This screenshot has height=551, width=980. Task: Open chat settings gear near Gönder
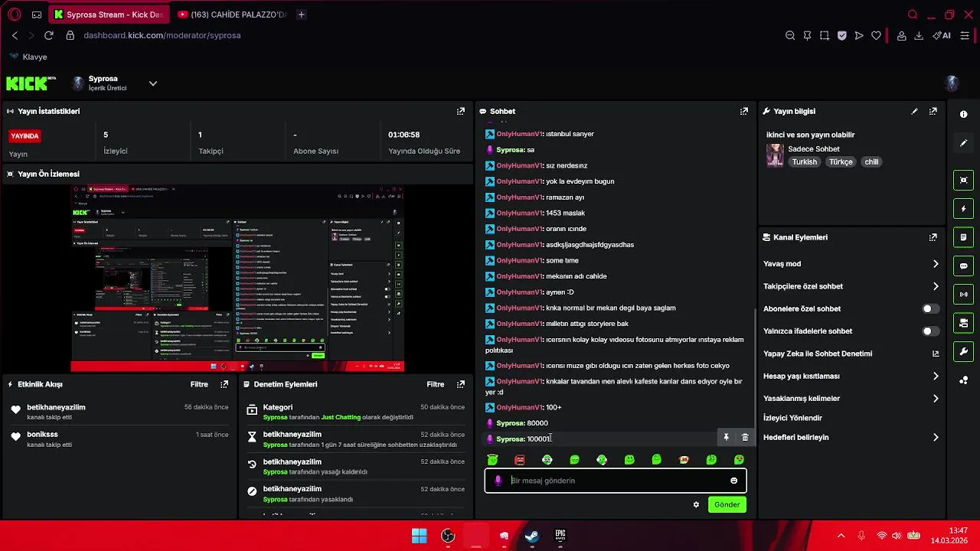pyautogui.click(x=696, y=504)
